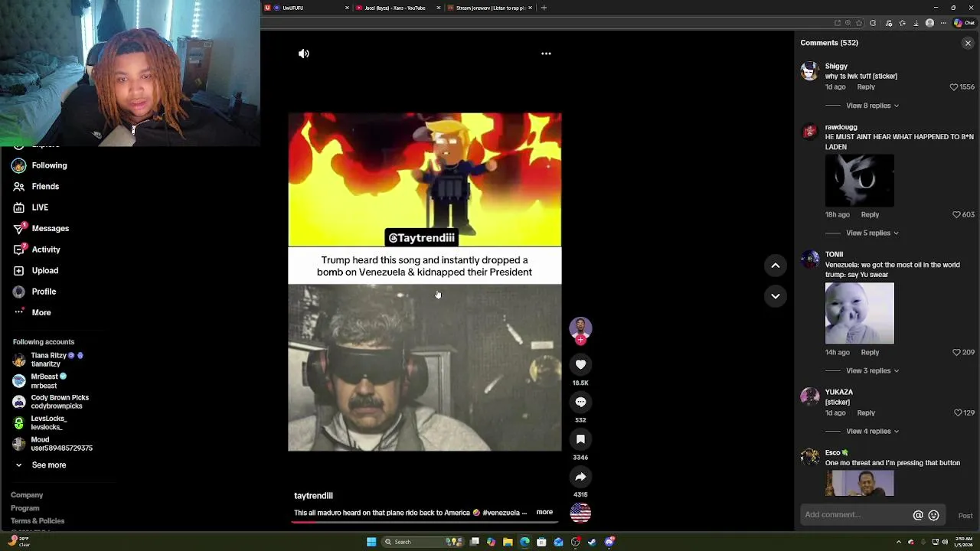980x551 pixels.
Task: Click the video progress bar
Action: coord(424,523)
